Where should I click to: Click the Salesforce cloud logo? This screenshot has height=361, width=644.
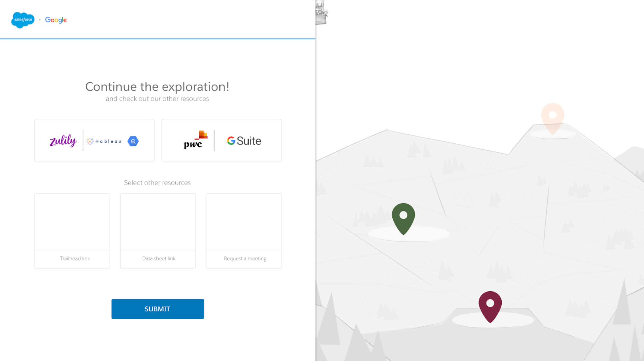click(23, 20)
